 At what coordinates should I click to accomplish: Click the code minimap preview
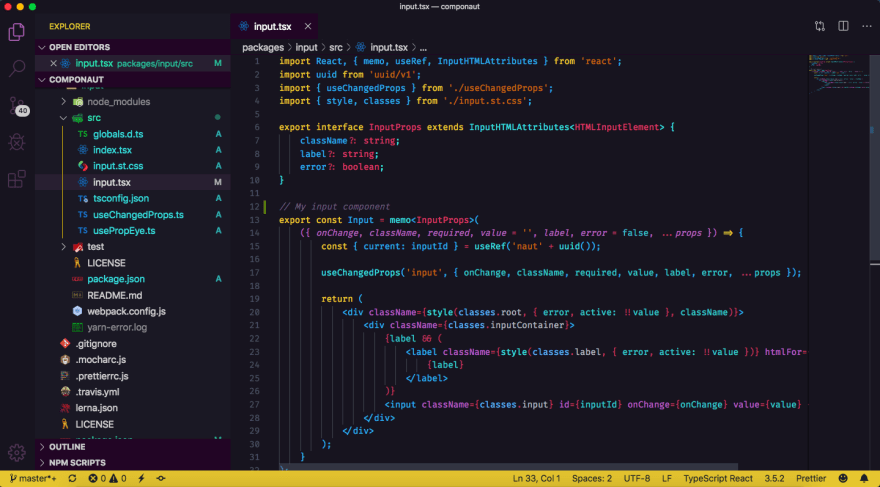coord(838,73)
